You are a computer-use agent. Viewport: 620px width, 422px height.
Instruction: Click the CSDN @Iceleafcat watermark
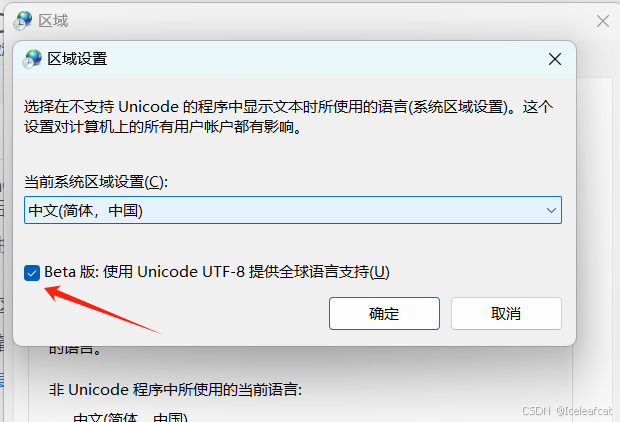pyautogui.click(x=567, y=411)
